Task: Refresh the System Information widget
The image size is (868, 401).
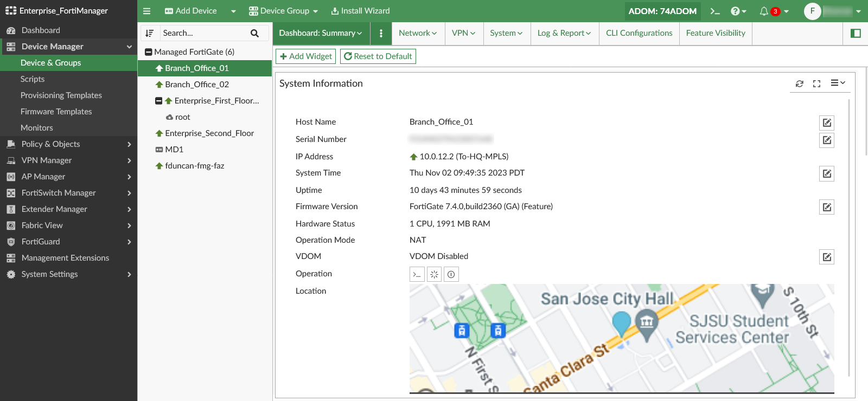Action: [799, 83]
